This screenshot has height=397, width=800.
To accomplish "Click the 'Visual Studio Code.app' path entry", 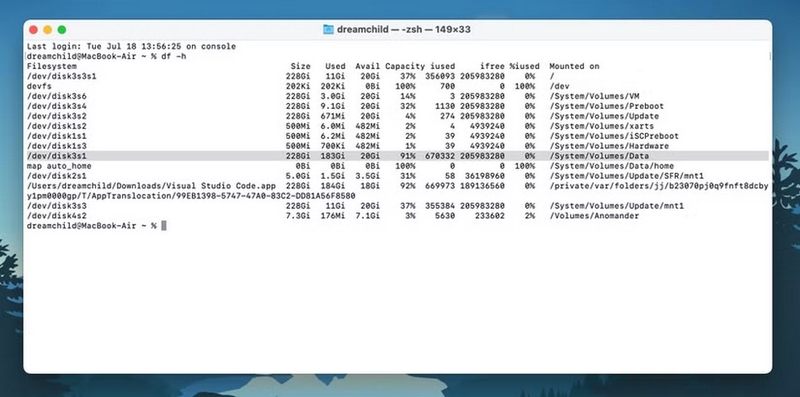I will point(151,186).
